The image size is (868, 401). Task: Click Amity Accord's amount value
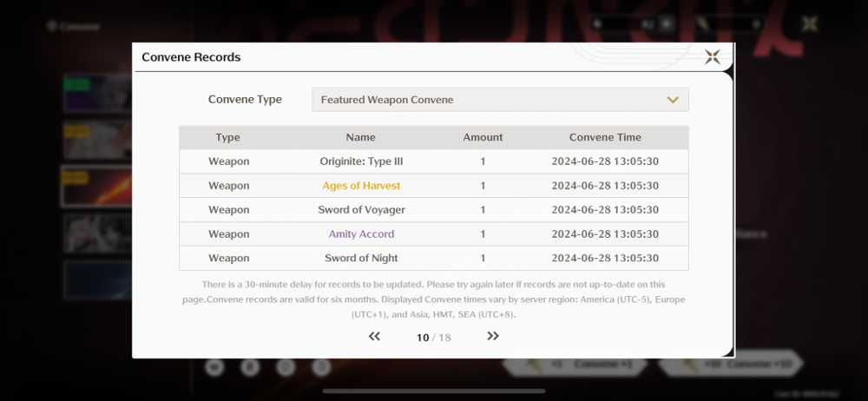(x=483, y=234)
